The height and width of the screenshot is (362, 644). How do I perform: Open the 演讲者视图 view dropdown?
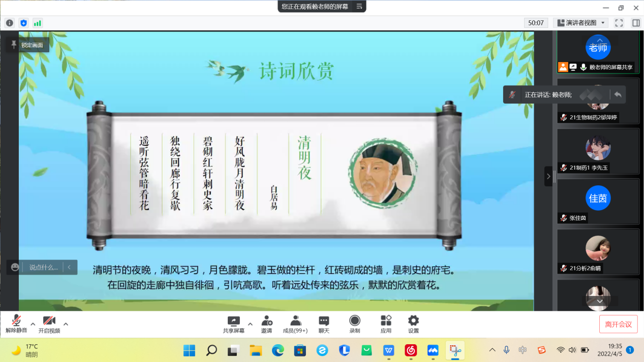[x=580, y=23]
